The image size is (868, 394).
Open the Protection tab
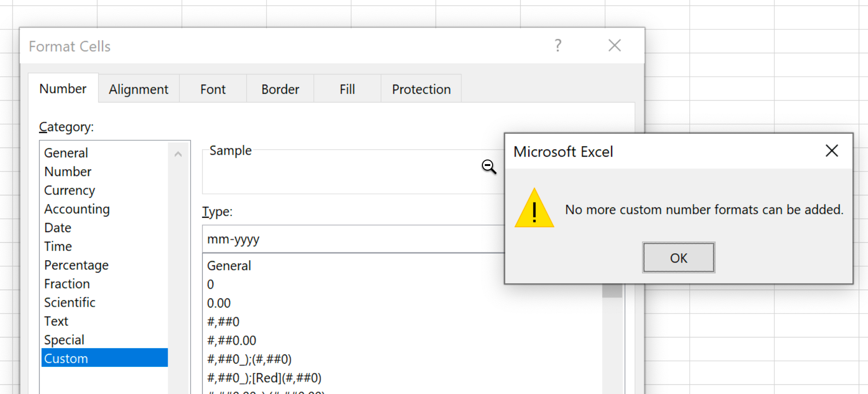coord(421,89)
